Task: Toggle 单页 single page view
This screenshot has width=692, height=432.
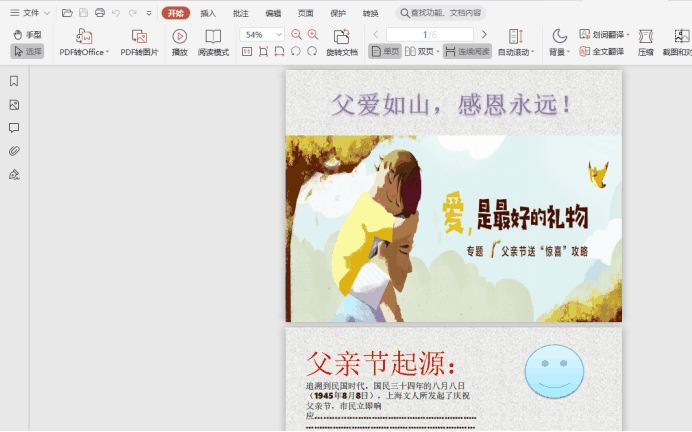Action: coord(385,52)
